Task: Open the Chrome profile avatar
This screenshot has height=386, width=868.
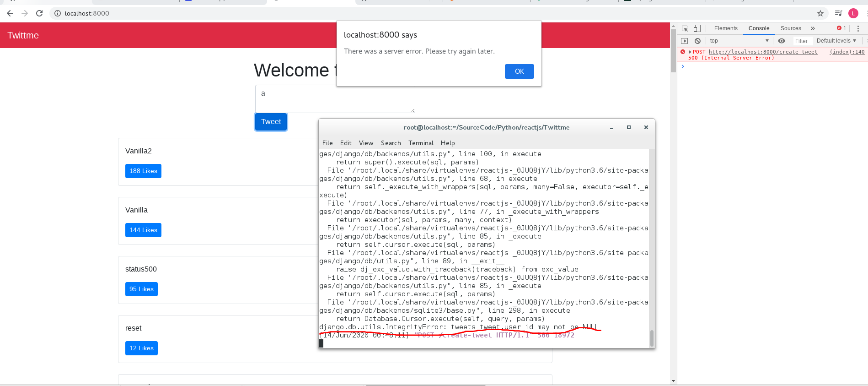Action: pyautogui.click(x=853, y=13)
